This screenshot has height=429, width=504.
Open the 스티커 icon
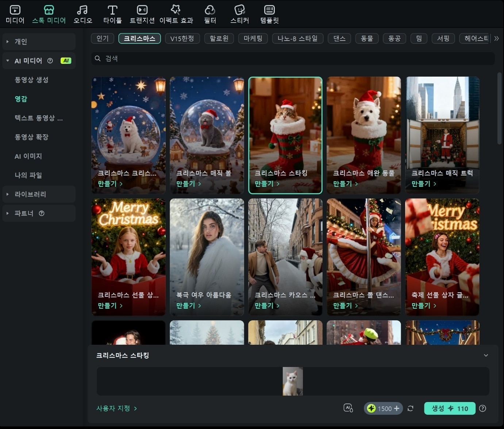tap(239, 10)
